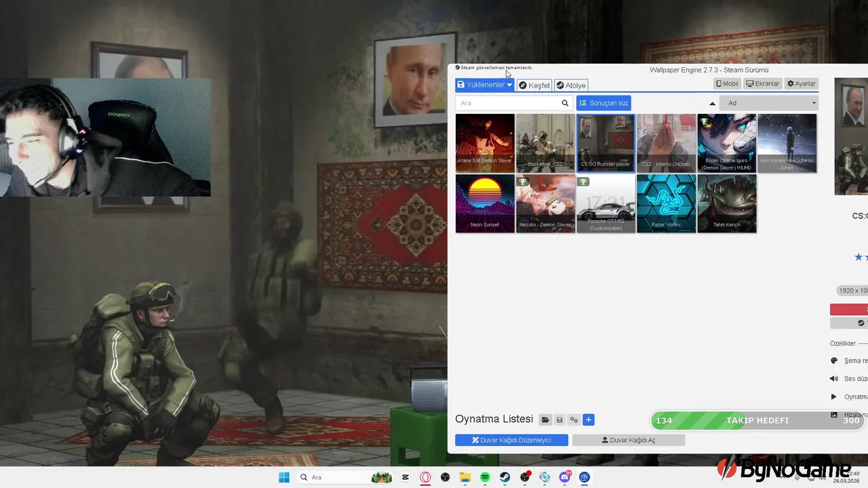Open CapCut from the taskbar

click(406, 477)
